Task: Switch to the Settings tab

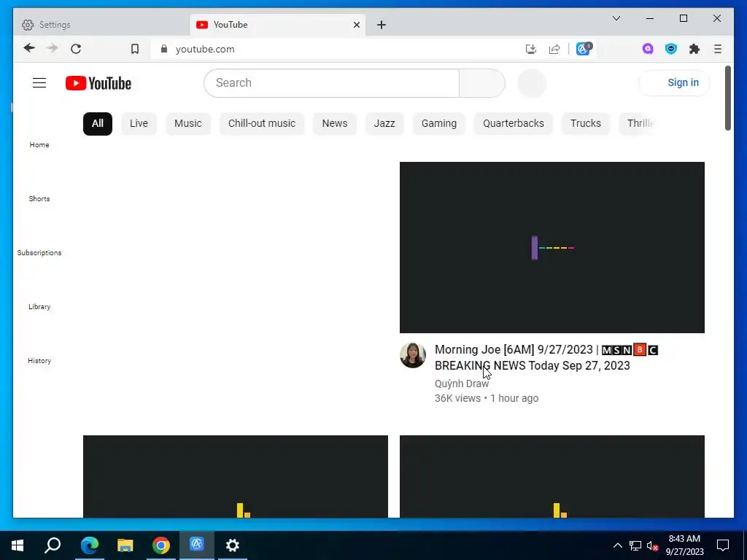Action: 101,25
